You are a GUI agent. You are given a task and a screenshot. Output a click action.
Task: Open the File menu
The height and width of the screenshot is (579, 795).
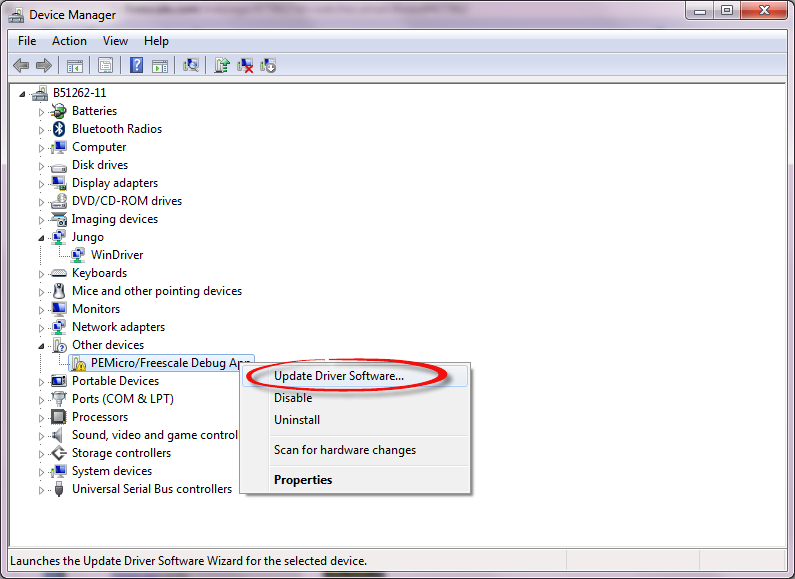coord(27,41)
